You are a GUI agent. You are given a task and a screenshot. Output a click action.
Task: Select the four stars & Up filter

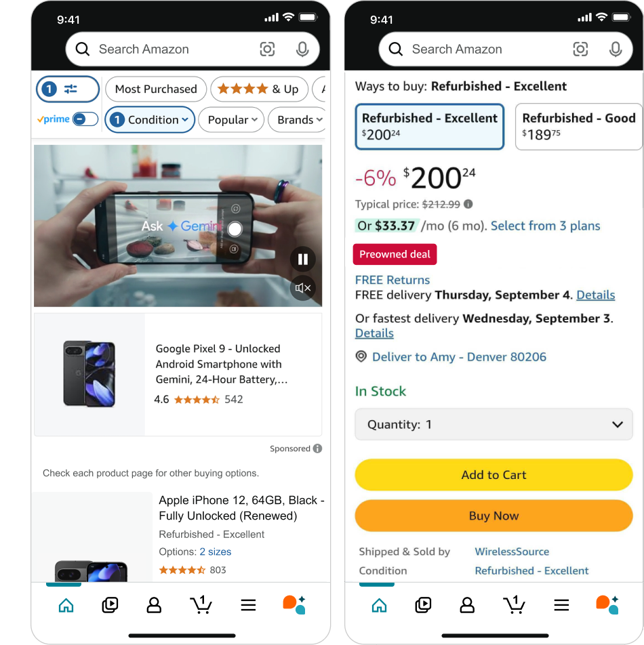tap(259, 89)
